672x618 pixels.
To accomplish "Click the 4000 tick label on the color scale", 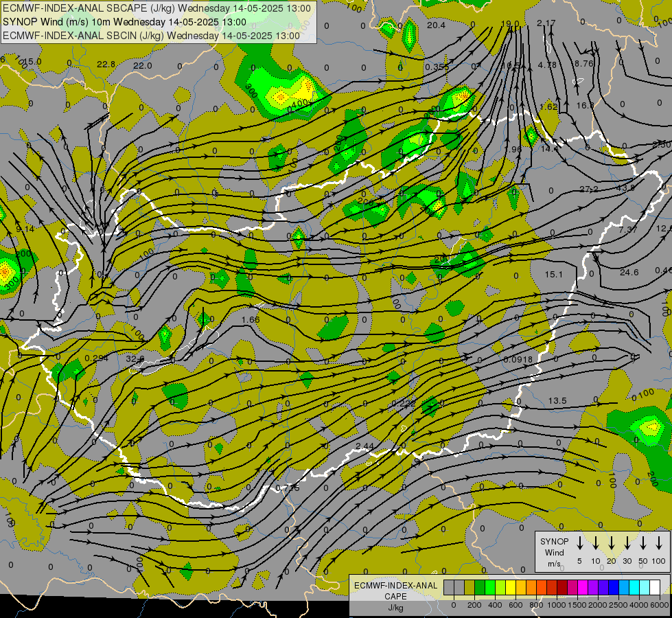I will click(x=638, y=605).
